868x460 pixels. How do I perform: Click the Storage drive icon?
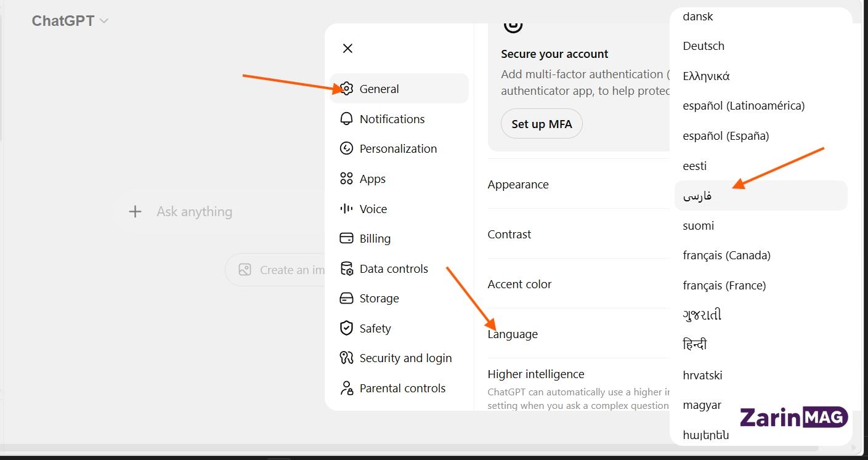point(347,298)
